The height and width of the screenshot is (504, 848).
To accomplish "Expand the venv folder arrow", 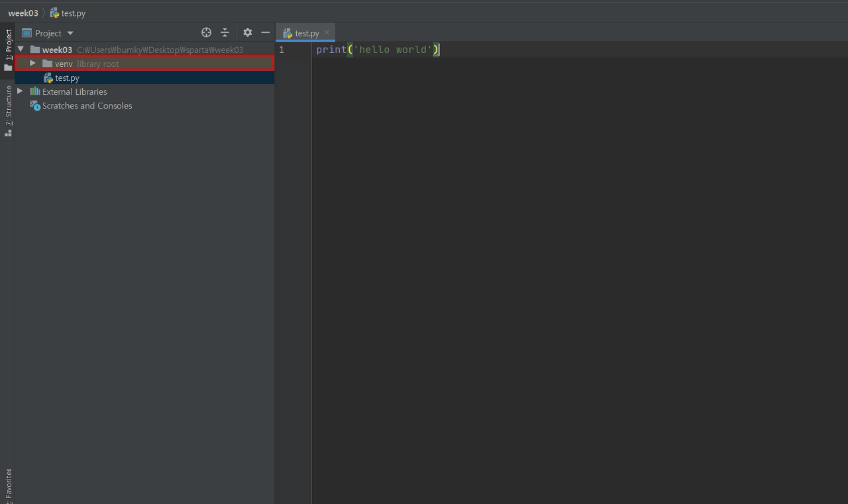I will click(x=32, y=63).
